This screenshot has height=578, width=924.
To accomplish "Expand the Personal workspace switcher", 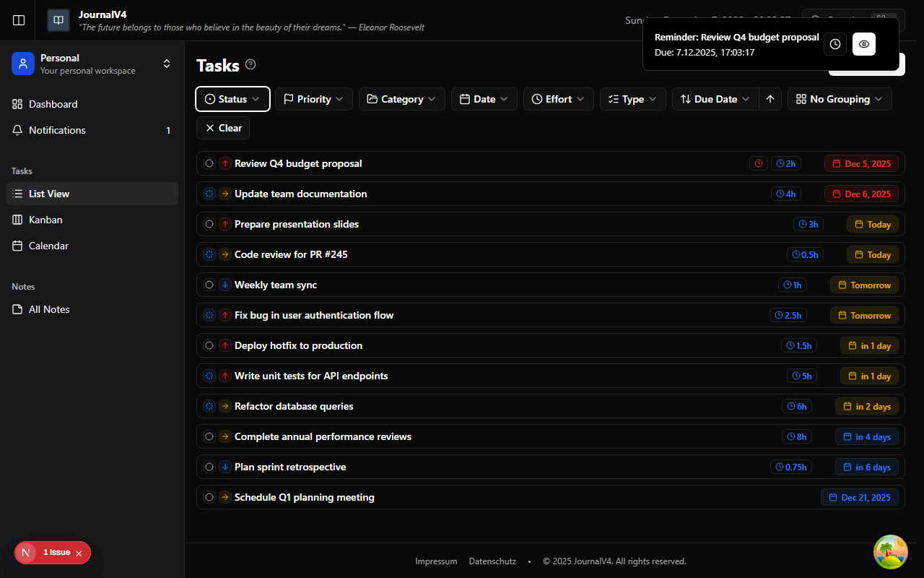I will point(167,63).
